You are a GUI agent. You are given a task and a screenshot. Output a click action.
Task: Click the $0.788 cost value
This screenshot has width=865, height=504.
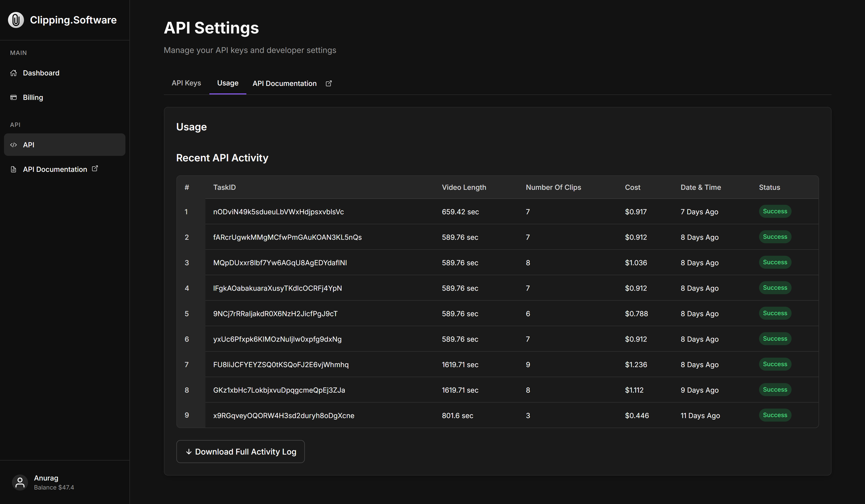pyautogui.click(x=636, y=314)
